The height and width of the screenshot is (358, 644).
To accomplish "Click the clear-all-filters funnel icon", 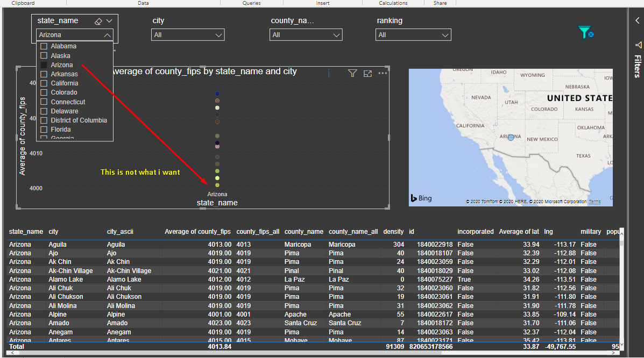I will coord(586,32).
